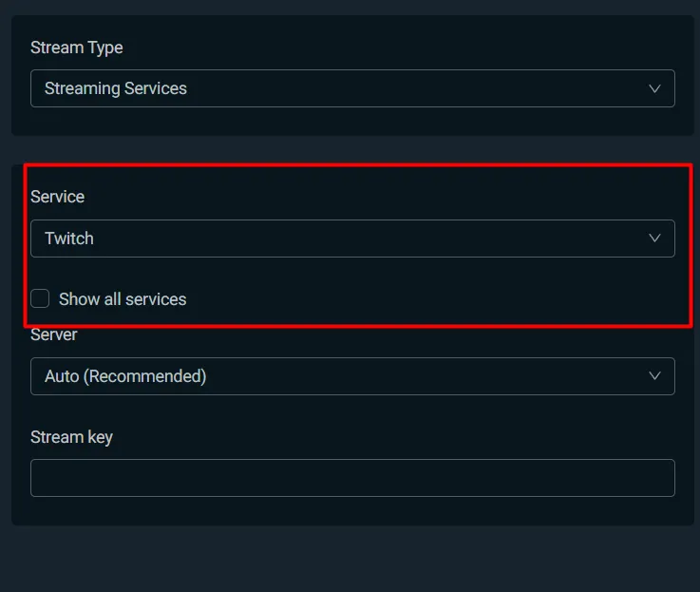The image size is (700, 592).
Task: Click the "Service" field label
Action: [x=58, y=197]
